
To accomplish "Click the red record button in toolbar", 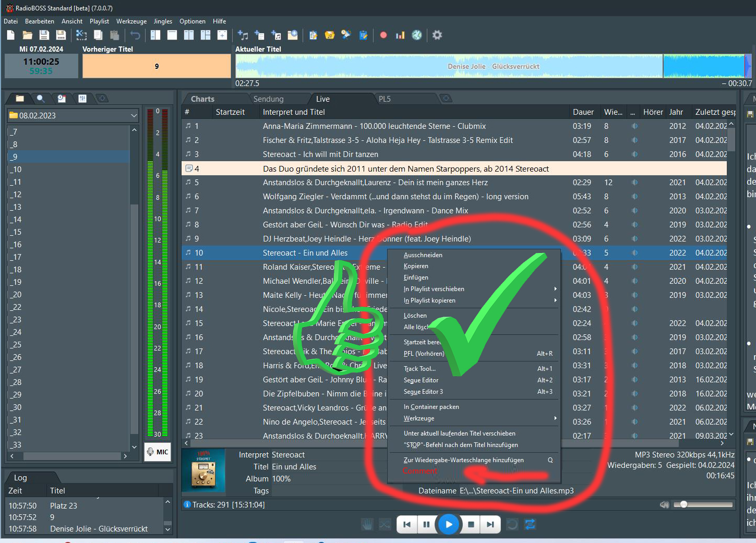I will pos(383,35).
